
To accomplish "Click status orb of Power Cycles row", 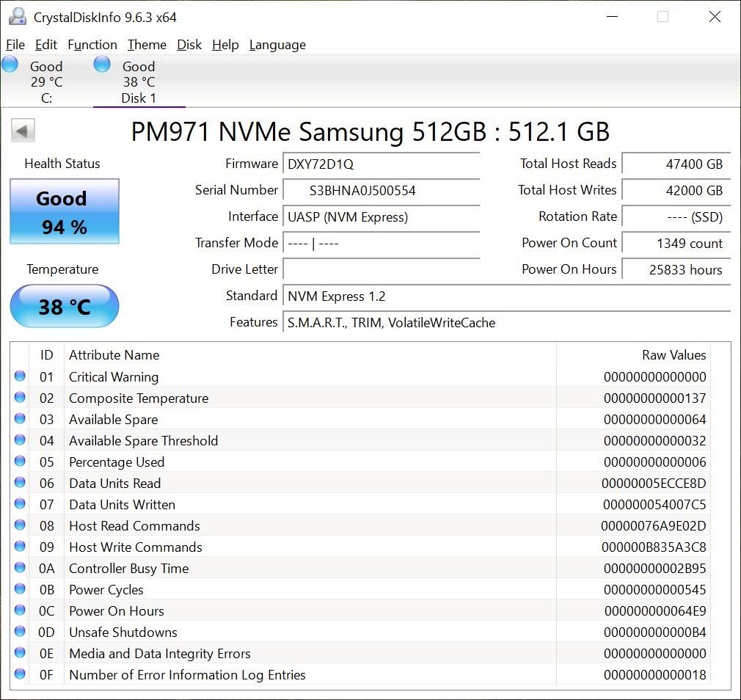I will click(x=20, y=588).
